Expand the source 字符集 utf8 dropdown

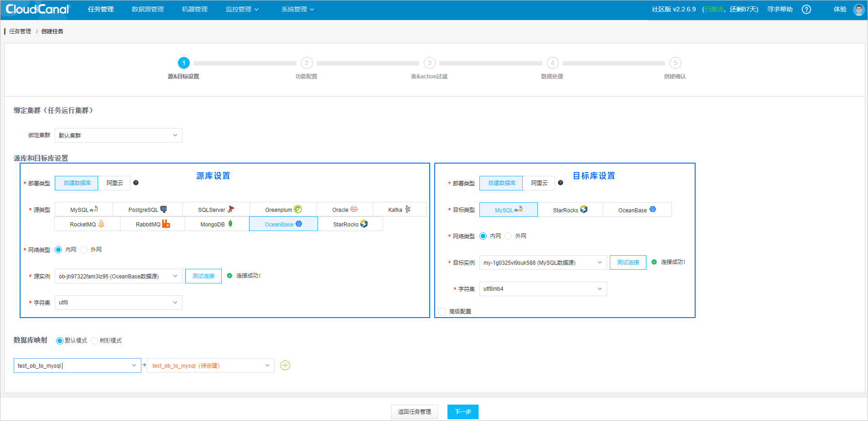(x=118, y=302)
